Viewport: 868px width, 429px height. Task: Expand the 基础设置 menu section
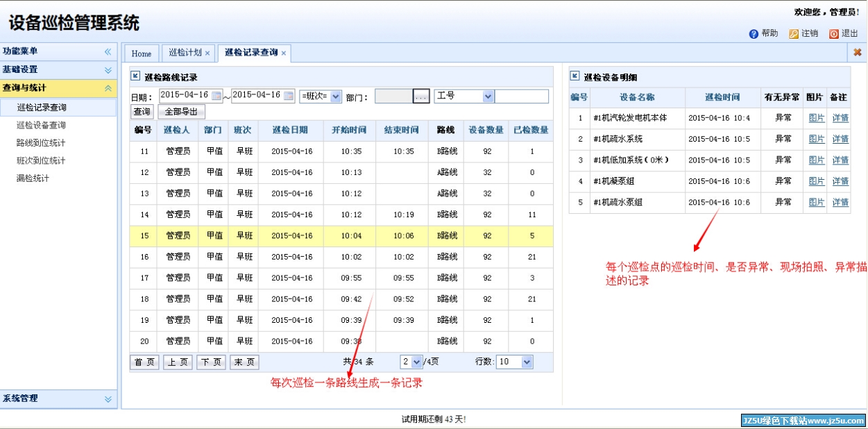point(108,70)
